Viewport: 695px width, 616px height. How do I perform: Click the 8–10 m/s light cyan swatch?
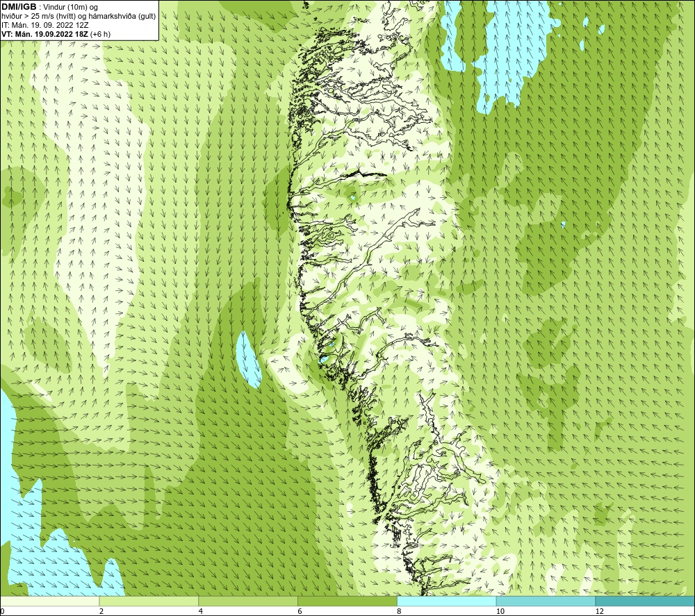click(x=447, y=601)
